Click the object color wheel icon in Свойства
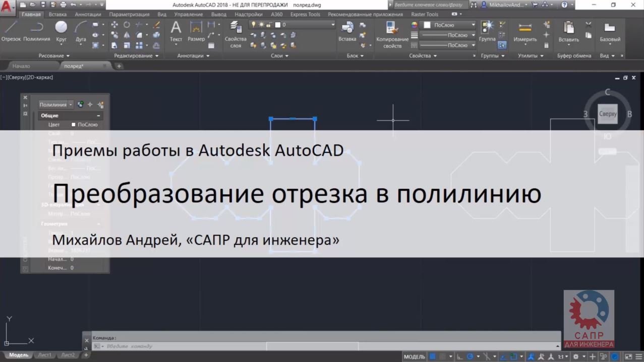Image resolution: width=644 pixels, height=362 pixels. [x=415, y=25]
